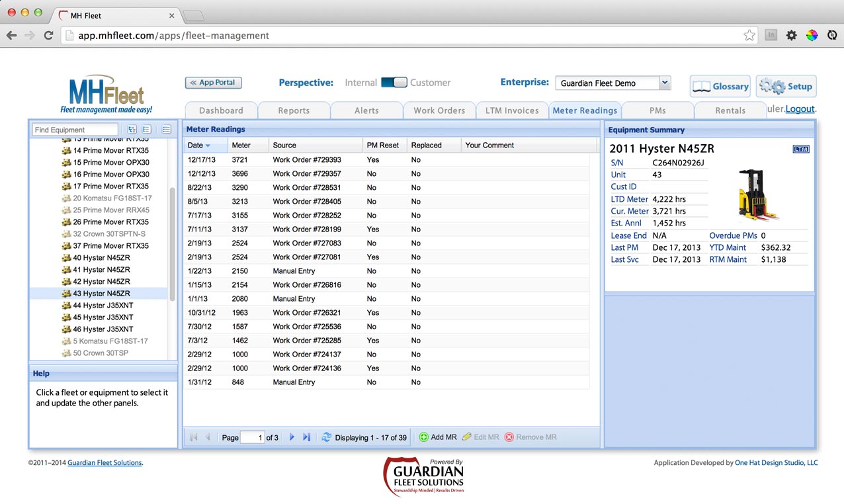The height and width of the screenshot is (504, 844).
Task: Click the numbered list view icon in equipment toolbar
Action: pyautogui.click(x=147, y=130)
